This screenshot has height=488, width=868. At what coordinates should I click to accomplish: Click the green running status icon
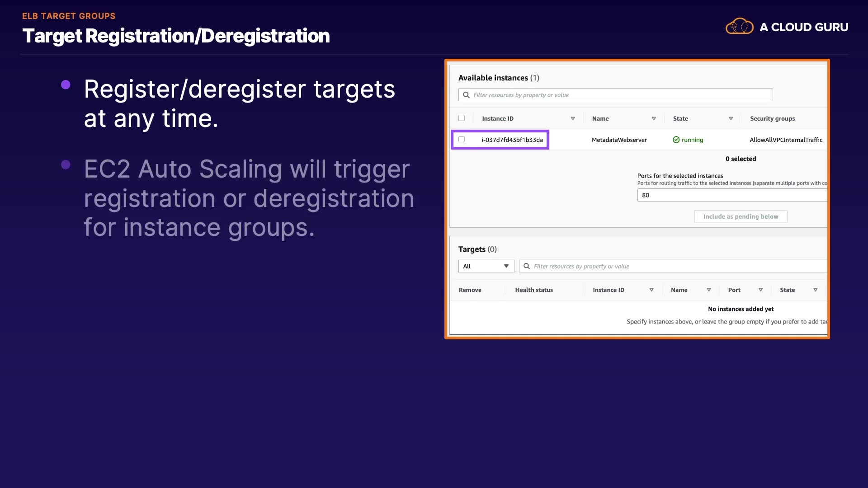[676, 140]
